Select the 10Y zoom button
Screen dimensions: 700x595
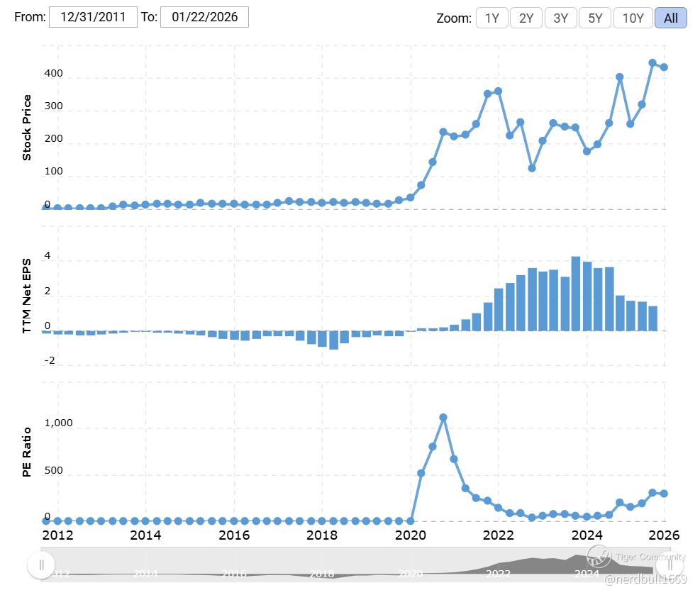coord(633,18)
